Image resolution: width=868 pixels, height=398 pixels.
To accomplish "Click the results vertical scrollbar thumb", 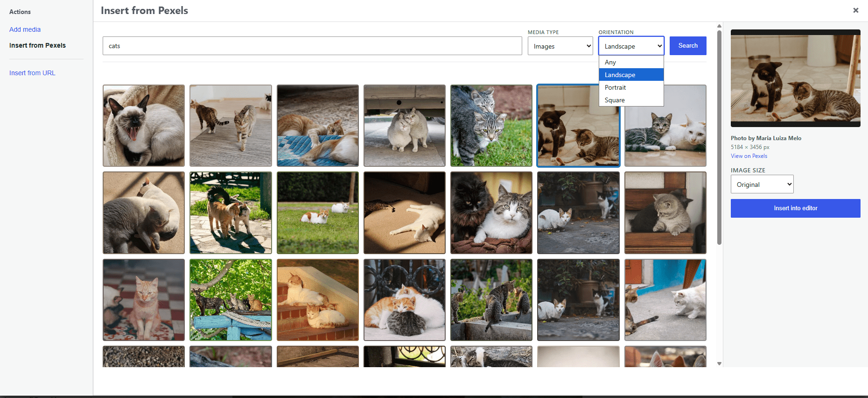I will click(x=719, y=137).
